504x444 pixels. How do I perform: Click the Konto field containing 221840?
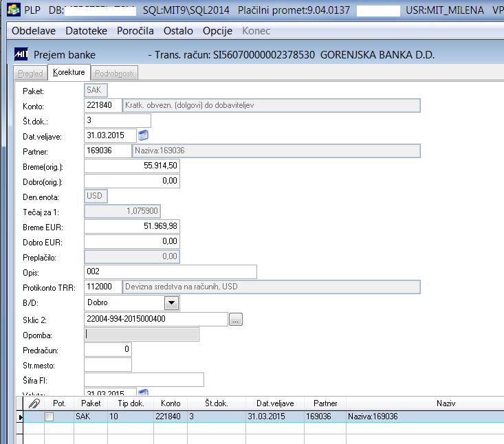click(103, 105)
